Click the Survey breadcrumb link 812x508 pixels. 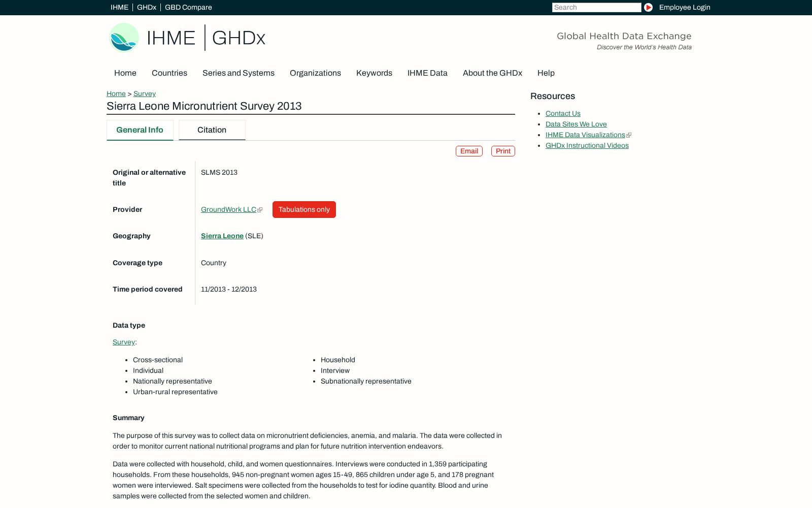pyautogui.click(x=145, y=93)
